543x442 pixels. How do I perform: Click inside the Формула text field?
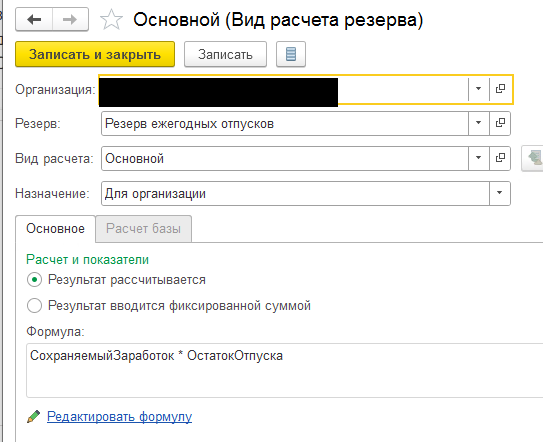(x=285, y=371)
